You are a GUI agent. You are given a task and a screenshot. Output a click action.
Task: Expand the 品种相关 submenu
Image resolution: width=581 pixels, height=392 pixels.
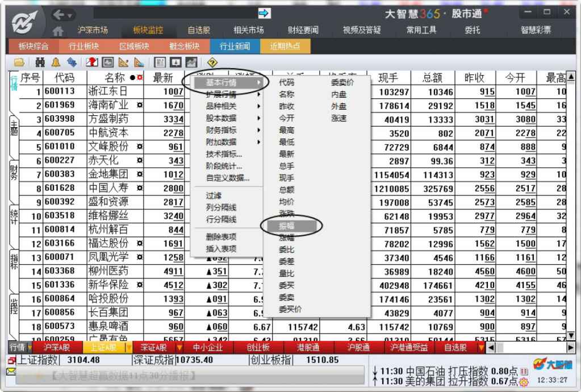point(229,106)
